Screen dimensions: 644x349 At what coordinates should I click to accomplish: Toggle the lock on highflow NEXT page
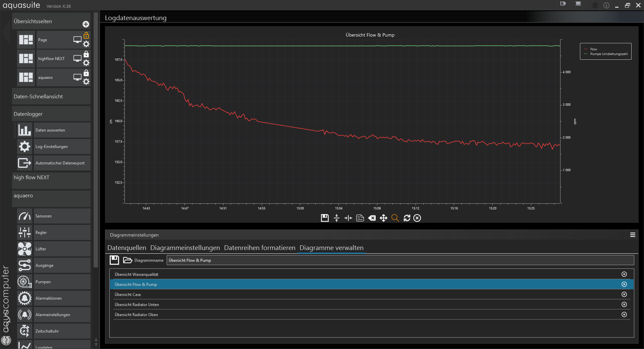[x=86, y=54]
